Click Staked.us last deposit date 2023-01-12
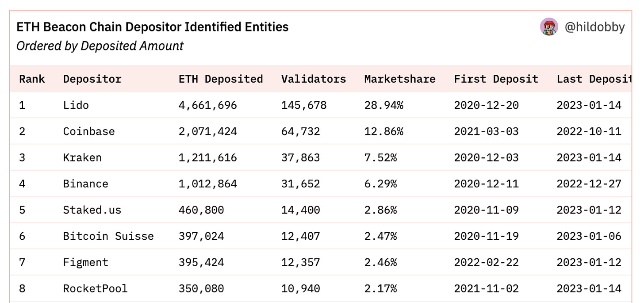 589,210
